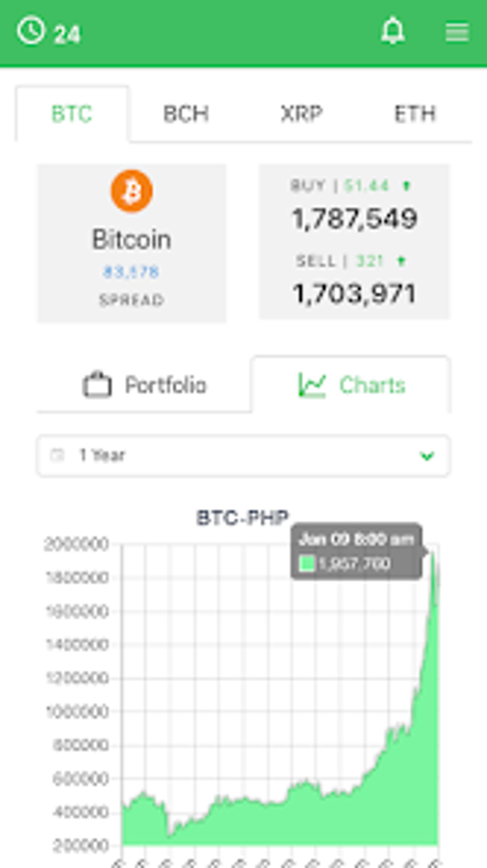The height and width of the screenshot is (868, 487).
Task: Open the 1 Year period selector
Action: click(243, 456)
